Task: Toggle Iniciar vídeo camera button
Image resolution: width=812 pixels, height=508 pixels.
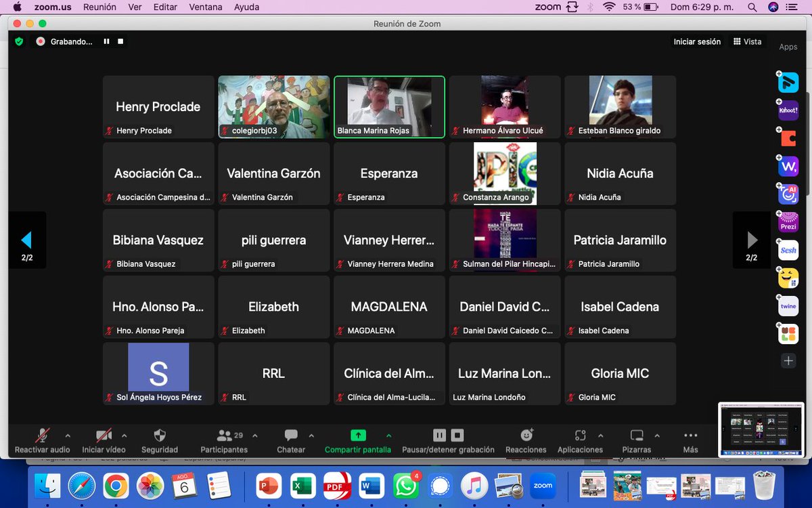Action: click(104, 441)
